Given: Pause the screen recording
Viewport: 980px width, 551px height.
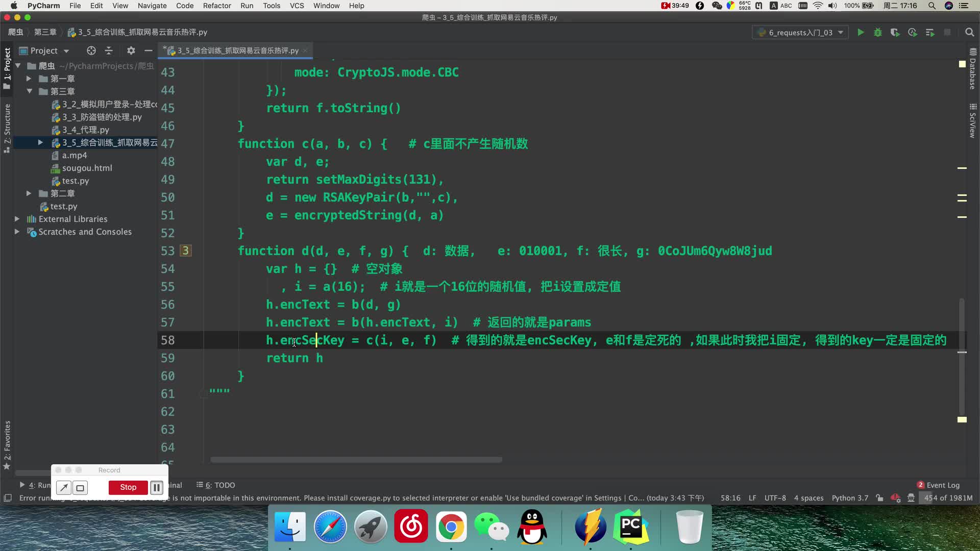Looking at the screenshot, I should pyautogui.click(x=157, y=488).
